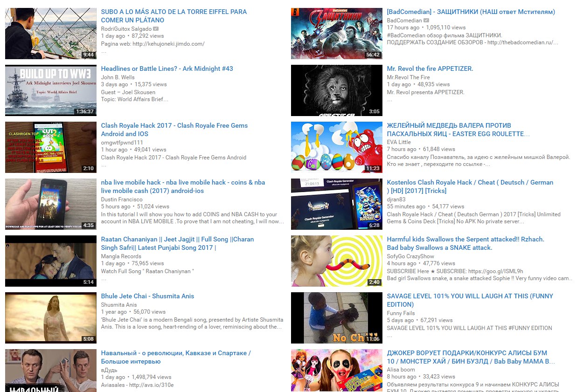
Task: Open 'Headlines or Battle Lines? - Ark Midnight #43' title
Action: (x=167, y=69)
